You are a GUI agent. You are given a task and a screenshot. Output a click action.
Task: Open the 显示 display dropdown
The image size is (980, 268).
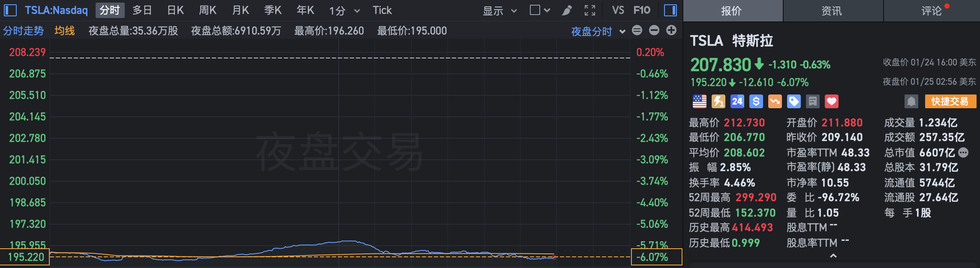[500, 11]
